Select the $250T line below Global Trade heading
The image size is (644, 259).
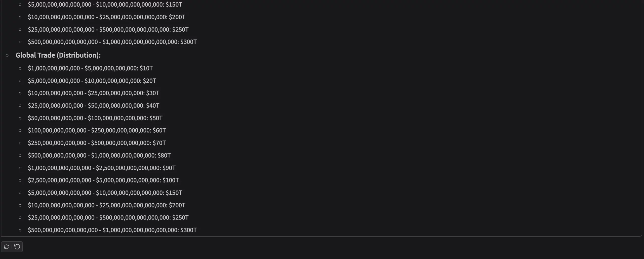coord(108,217)
